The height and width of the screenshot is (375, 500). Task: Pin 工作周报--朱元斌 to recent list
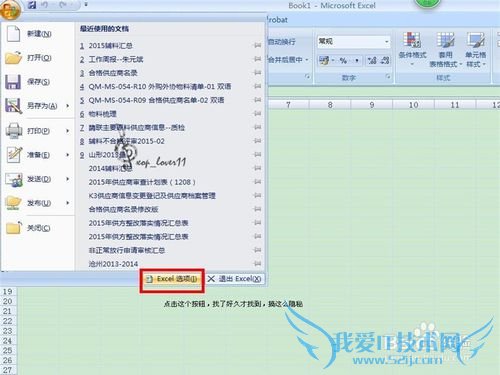(258, 59)
